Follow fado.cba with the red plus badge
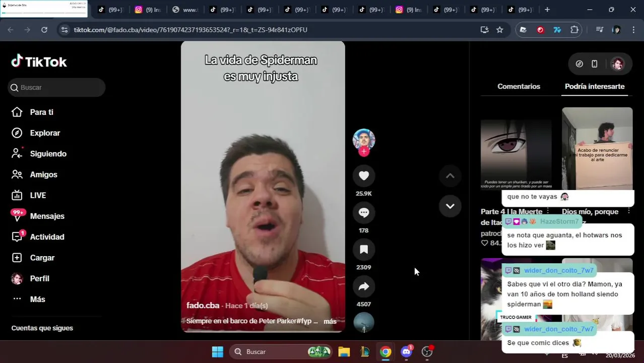Viewport: 644px width, 363px height. 364,151
